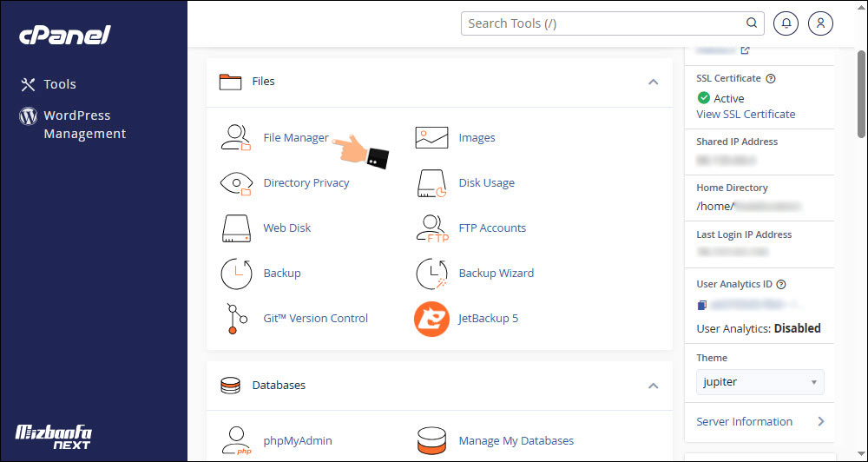Click the page vertical scrollbar
868x462 pixels.
862,94
